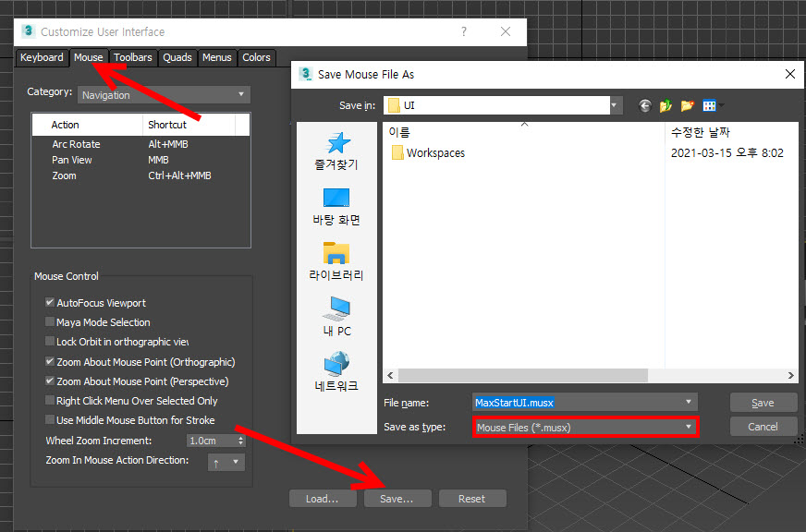This screenshot has width=806, height=532.
Task: Expand the Save in folder dropdown
Action: click(x=614, y=105)
